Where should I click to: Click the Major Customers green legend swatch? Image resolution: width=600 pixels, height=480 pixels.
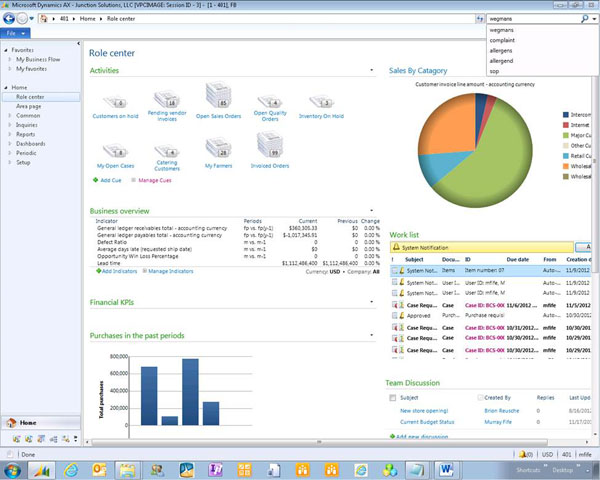pos(566,136)
